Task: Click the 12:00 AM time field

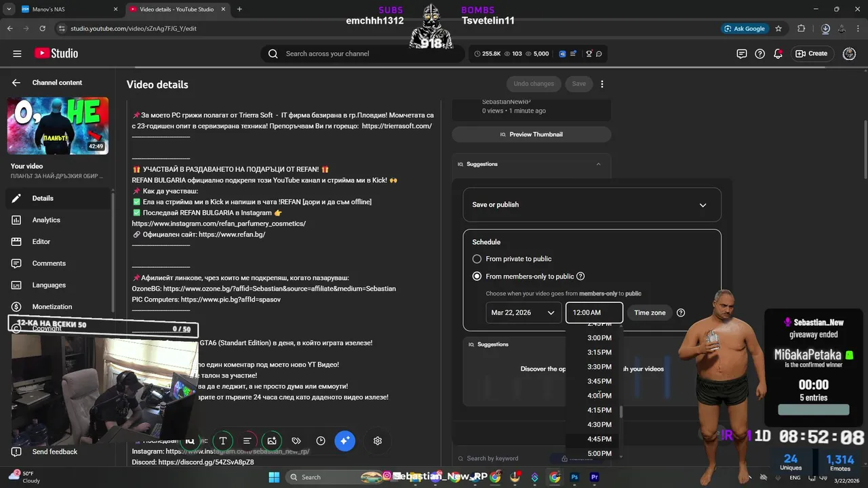Action: pos(594,312)
